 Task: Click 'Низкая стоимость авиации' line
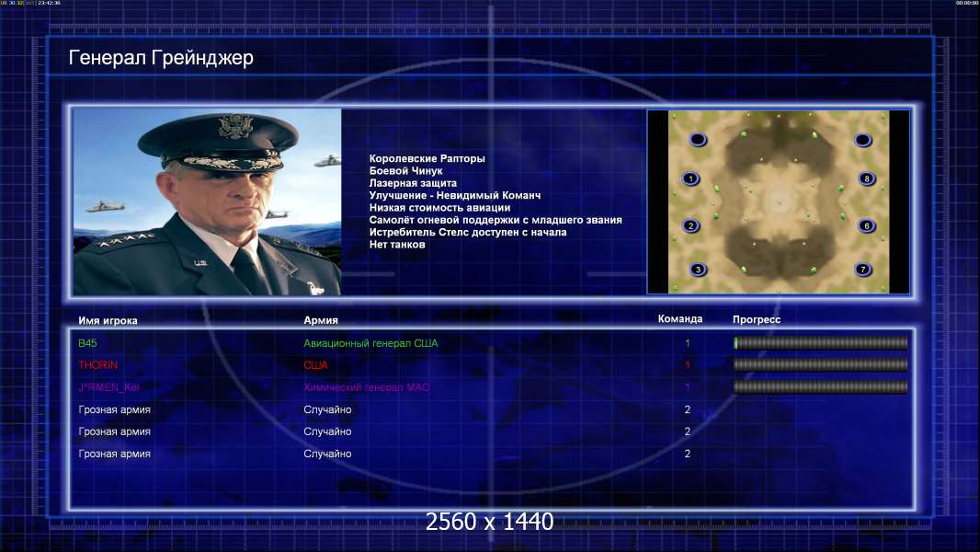439,208
